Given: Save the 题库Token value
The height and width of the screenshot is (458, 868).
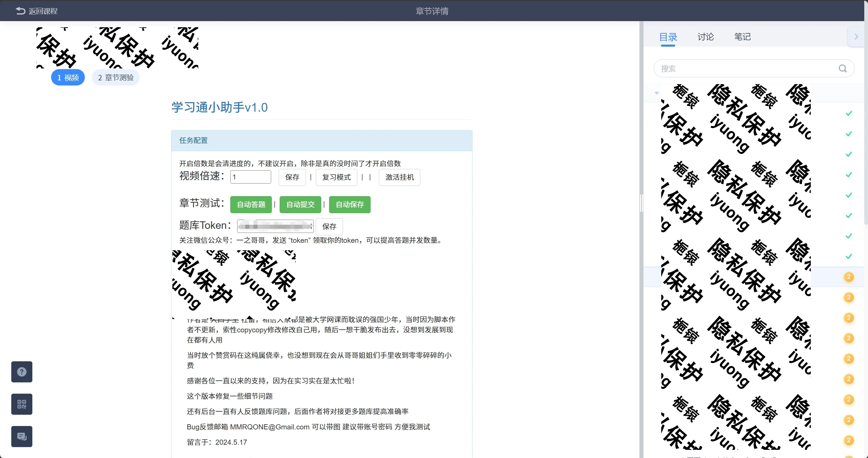Looking at the screenshot, I should pos(329,226).
